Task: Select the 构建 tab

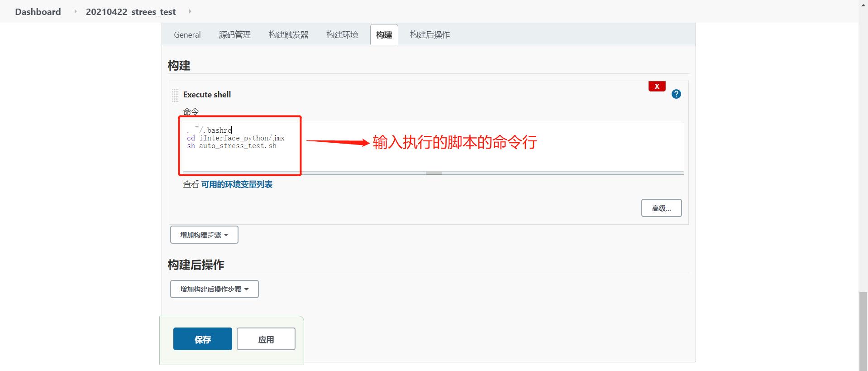Action: (x=384, y=35)
